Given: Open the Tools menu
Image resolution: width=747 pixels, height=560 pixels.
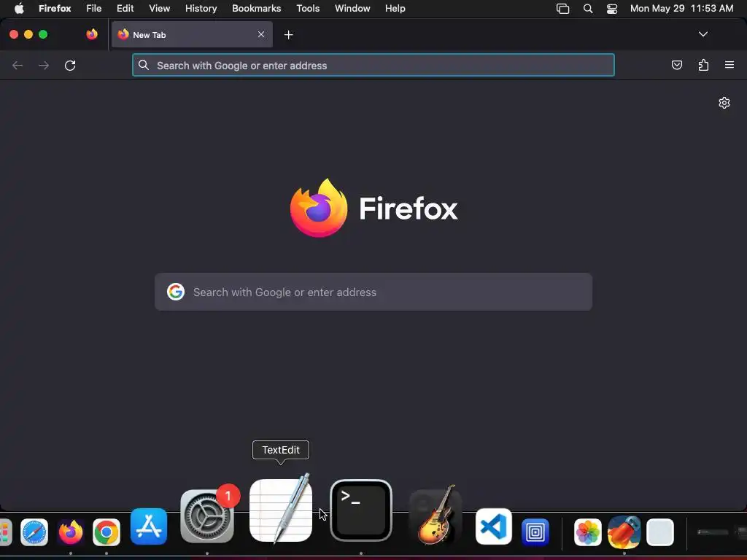Looking at the screenshot, I should (308, 9).
